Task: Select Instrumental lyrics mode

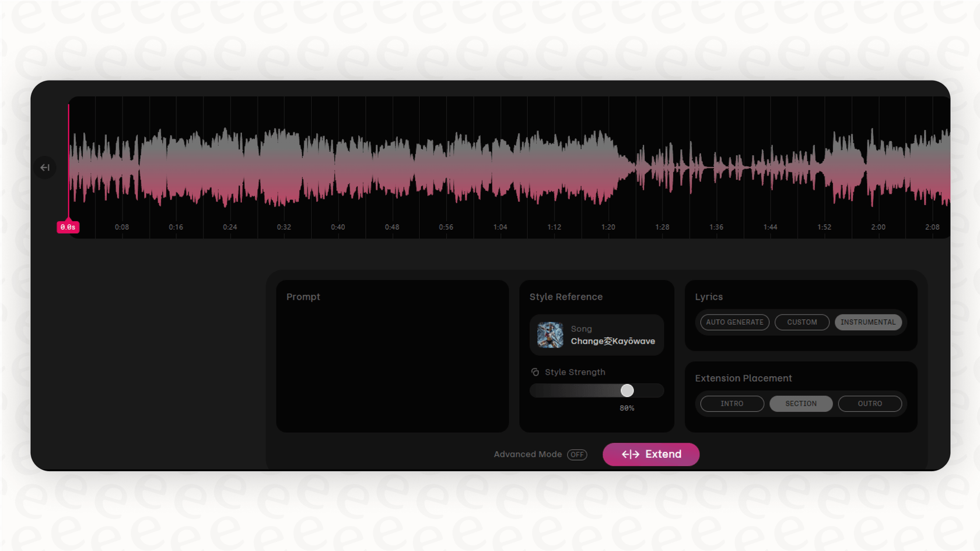Action: coord(867,322)
